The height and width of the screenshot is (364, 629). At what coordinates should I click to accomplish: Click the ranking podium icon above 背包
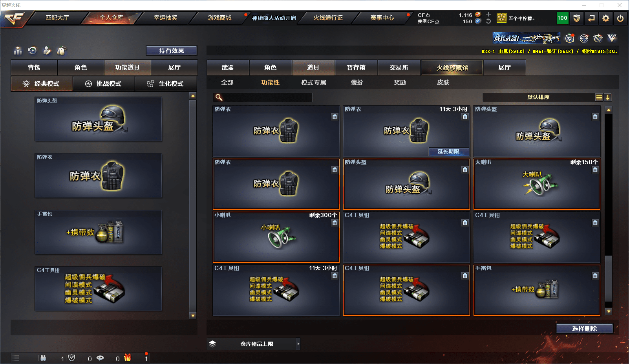pos(18,51)
